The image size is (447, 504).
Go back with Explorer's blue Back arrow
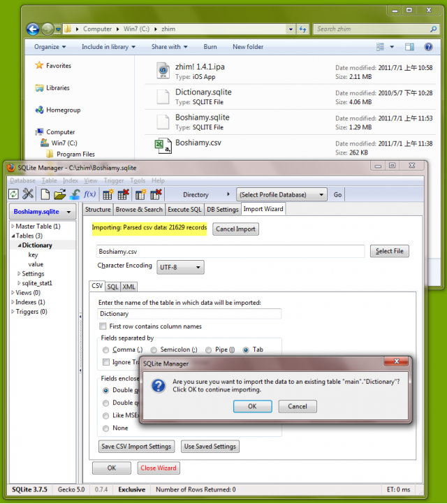[33, 29]
